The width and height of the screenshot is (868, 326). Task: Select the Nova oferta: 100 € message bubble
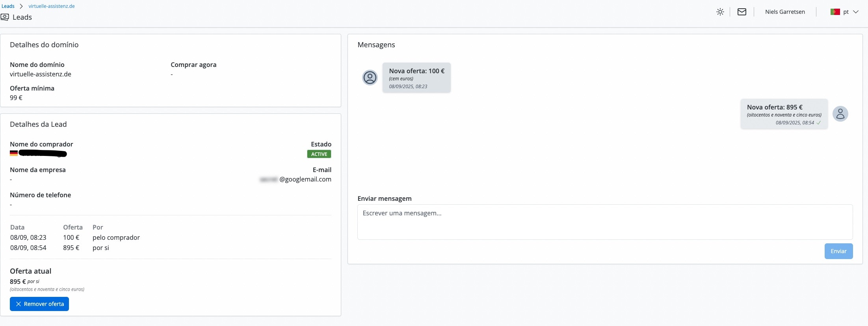416,78
